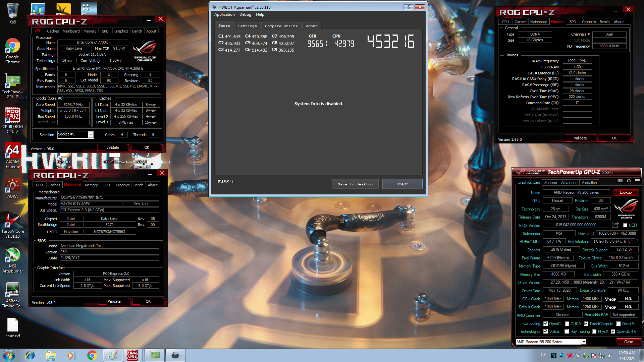Viewport: 644px width, 362px height.
Task: Toggle the OpenCL checkbox
Action: pos(546,324)
